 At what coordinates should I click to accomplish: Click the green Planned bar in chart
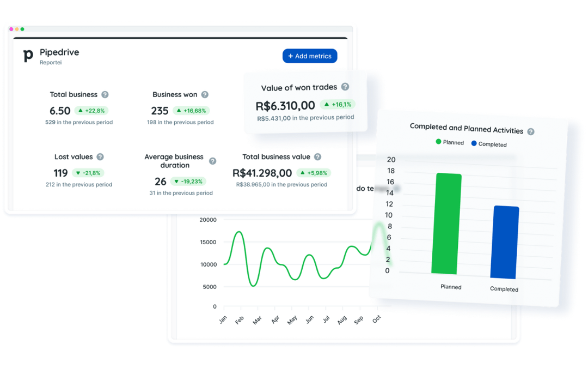click(x=446, y=224)
